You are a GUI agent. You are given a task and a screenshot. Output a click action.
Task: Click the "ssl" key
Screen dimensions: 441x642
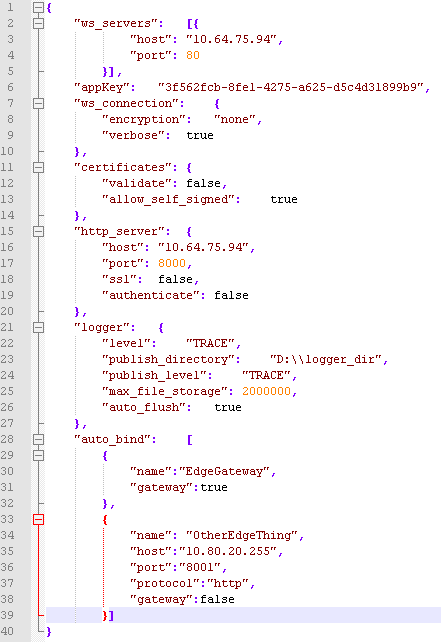point(120,279)
